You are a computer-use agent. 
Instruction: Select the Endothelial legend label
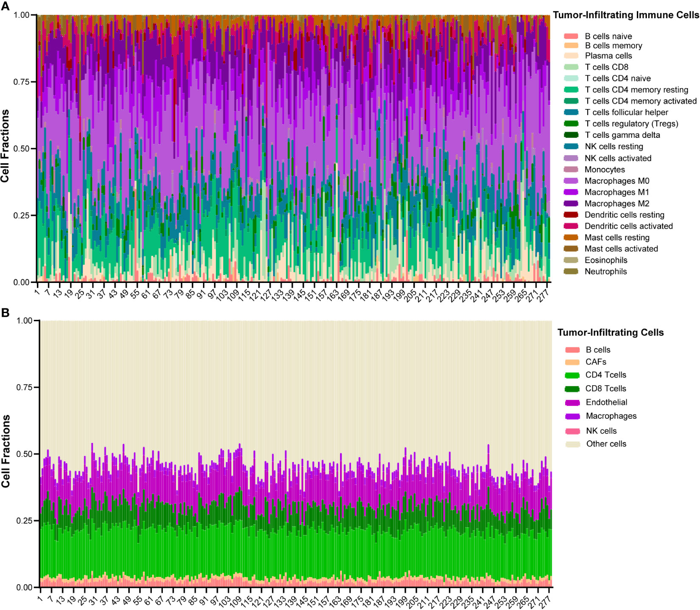pyautogui.click(x=606, y=402)
